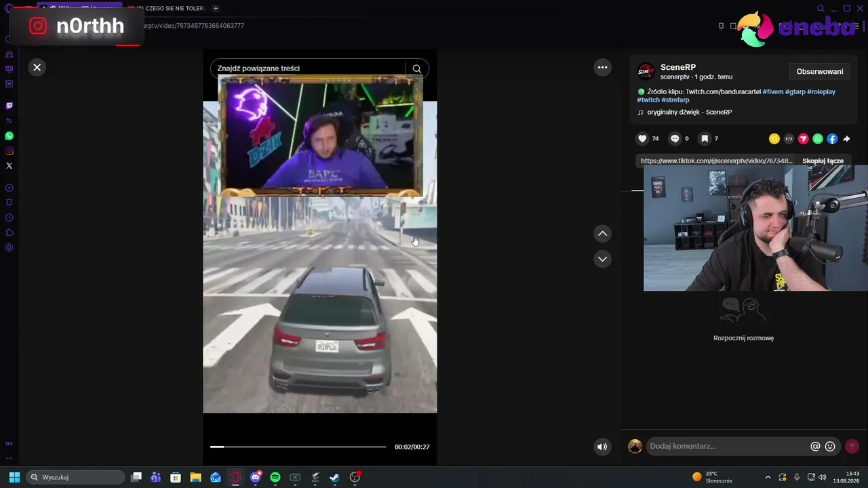This screenshot has width=868, height=488.
Task: Open the Twitch icon in Opera sidebar
Action: [x=9, y=106]
